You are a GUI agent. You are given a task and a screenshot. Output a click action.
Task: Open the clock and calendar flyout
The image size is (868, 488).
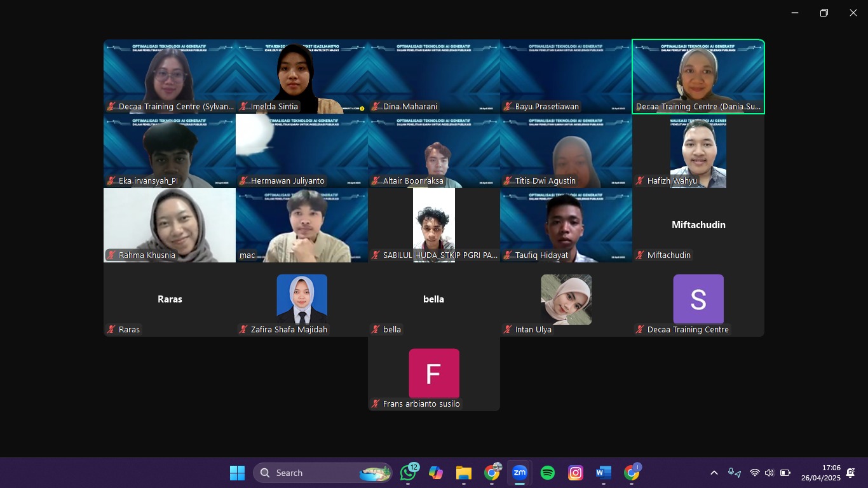tap(820, 473)
